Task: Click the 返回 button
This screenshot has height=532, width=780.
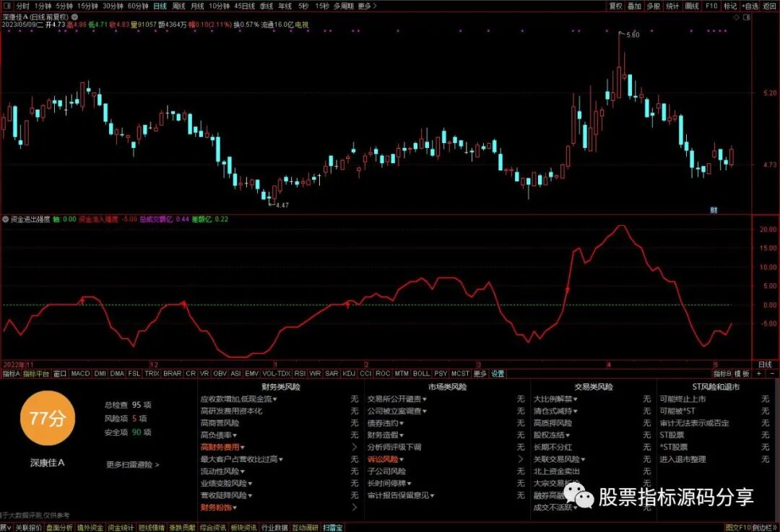Action: click(770, 6)
